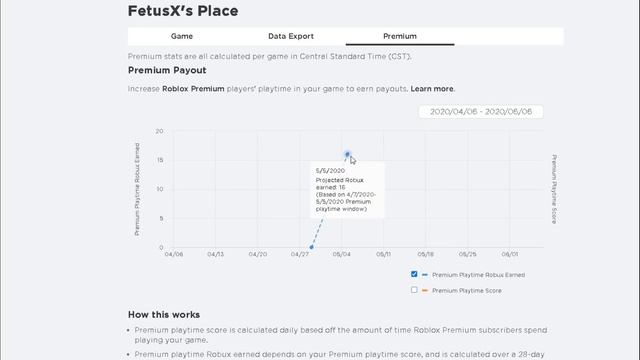Viewport: 640px width, 360px height.
Task: Select the Premium tab
Action: tap(400, 36)
